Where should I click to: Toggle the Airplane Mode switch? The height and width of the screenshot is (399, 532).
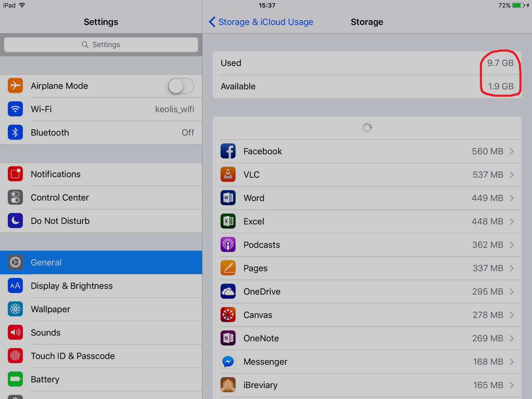click(181, 86)
